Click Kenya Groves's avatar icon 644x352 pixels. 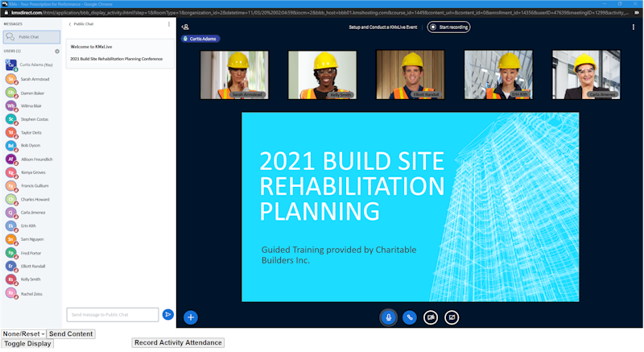pyautogui.click(x=11, y=172)
